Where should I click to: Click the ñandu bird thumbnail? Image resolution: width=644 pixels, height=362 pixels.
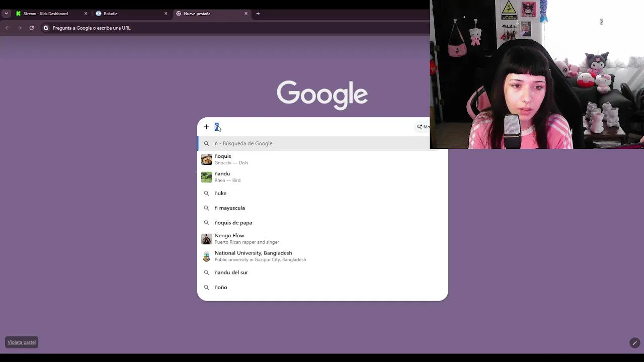point(206,177)
